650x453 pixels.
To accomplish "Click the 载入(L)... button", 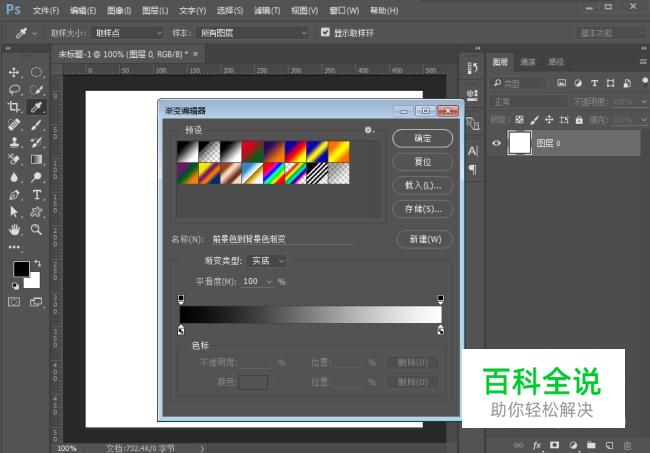I will (422, 185).
